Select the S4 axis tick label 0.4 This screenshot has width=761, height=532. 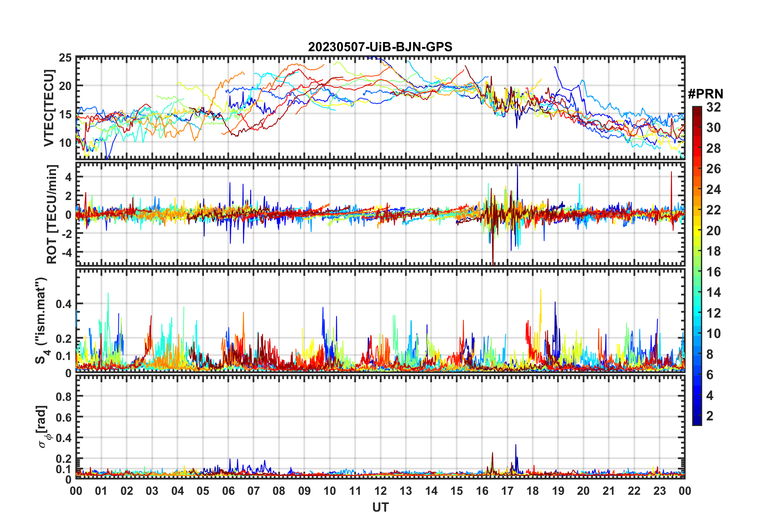point(64,304)
